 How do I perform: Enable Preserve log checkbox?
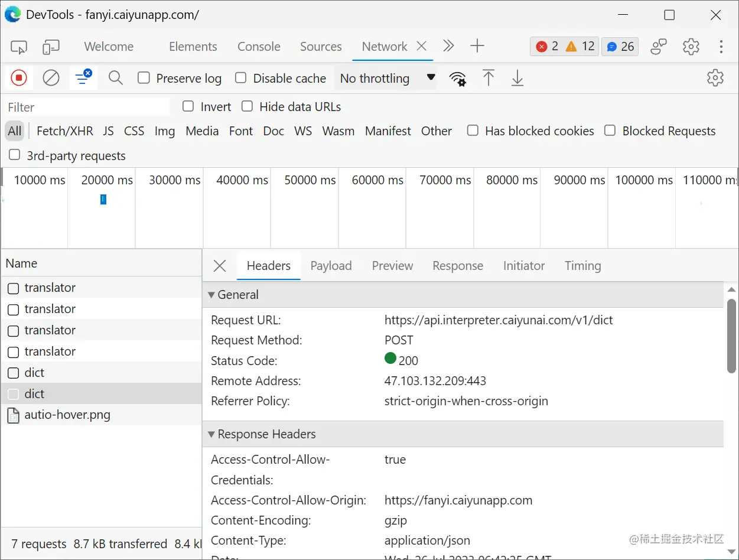click(144, 78)
